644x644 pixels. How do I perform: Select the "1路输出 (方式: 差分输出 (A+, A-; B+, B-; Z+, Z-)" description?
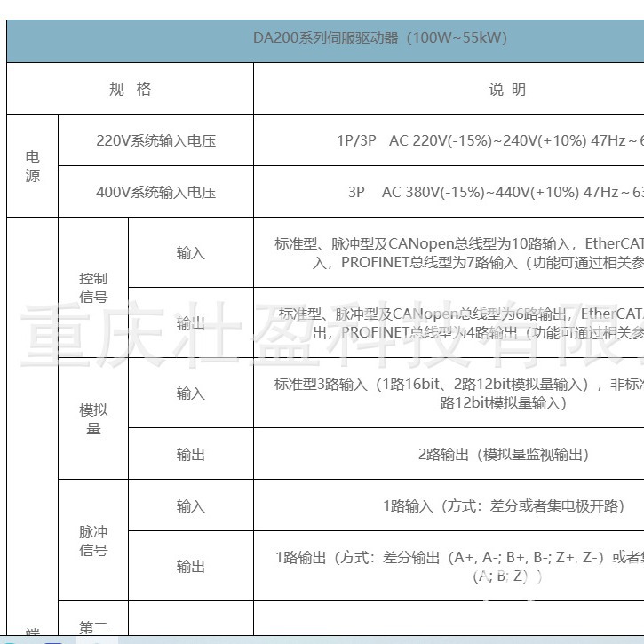point(440,557)
